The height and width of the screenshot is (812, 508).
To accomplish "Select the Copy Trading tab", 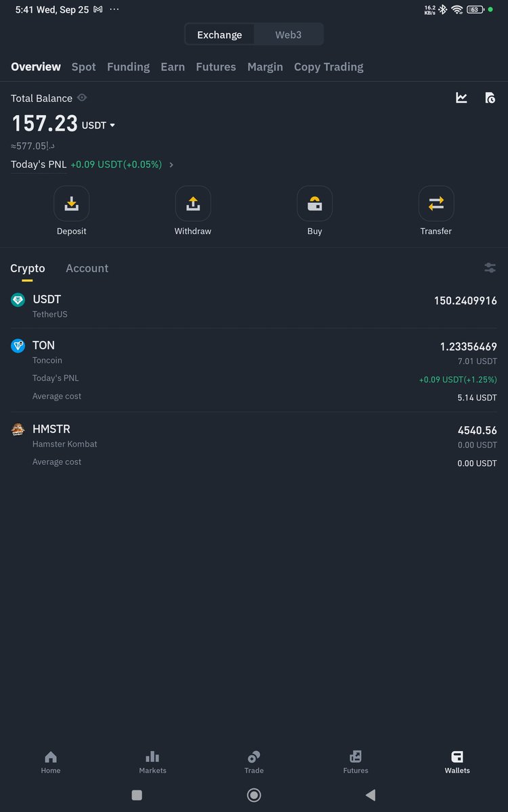I will pyautogui.click(x=329, y=67).
